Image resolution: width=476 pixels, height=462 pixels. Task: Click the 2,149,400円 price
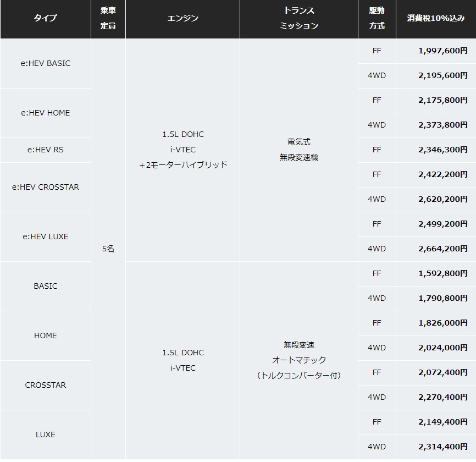tap(443, 422)
